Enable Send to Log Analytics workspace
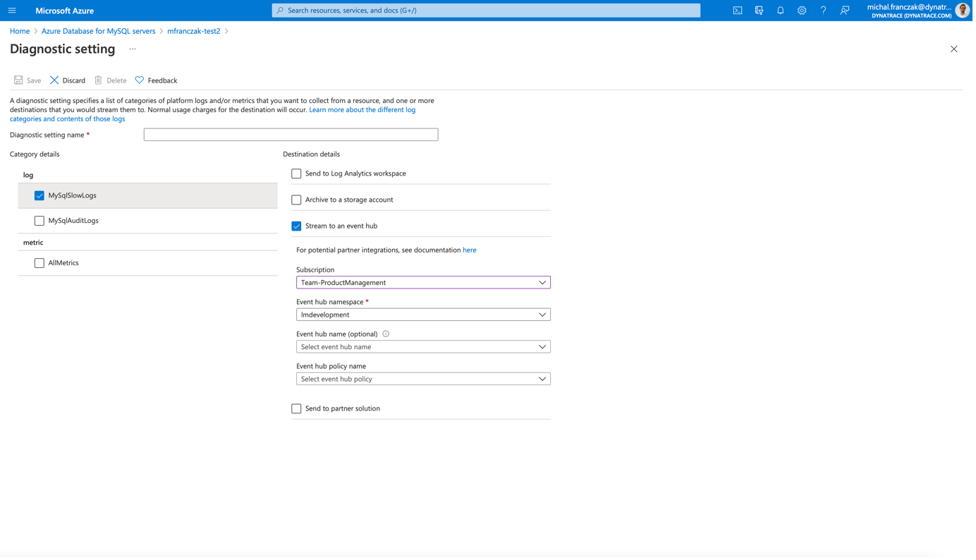The image size is (976, 560). coord(298,174)
